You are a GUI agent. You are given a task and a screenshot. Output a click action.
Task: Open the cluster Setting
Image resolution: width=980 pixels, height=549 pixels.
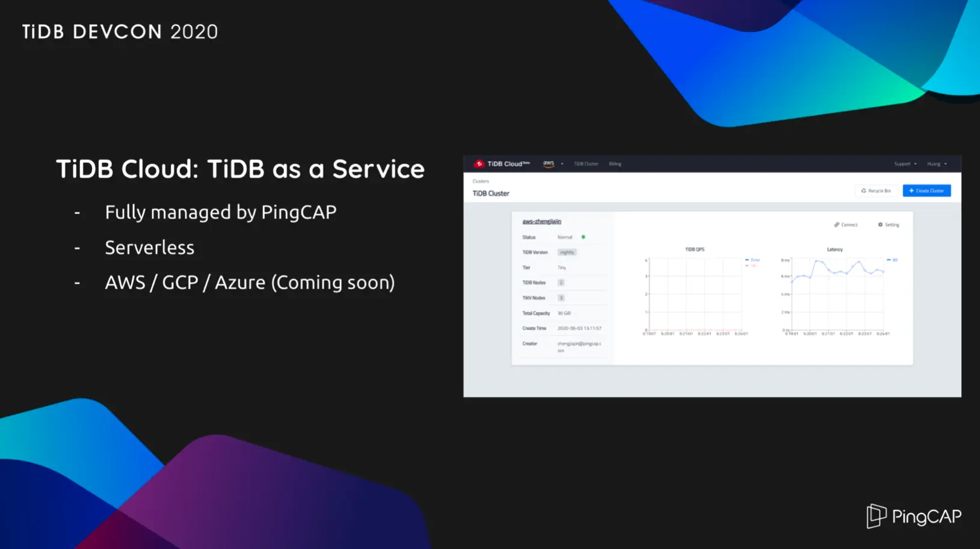(889, 225)
